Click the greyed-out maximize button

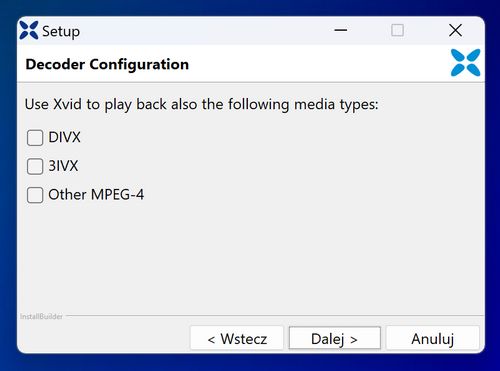tap(397, 30)
